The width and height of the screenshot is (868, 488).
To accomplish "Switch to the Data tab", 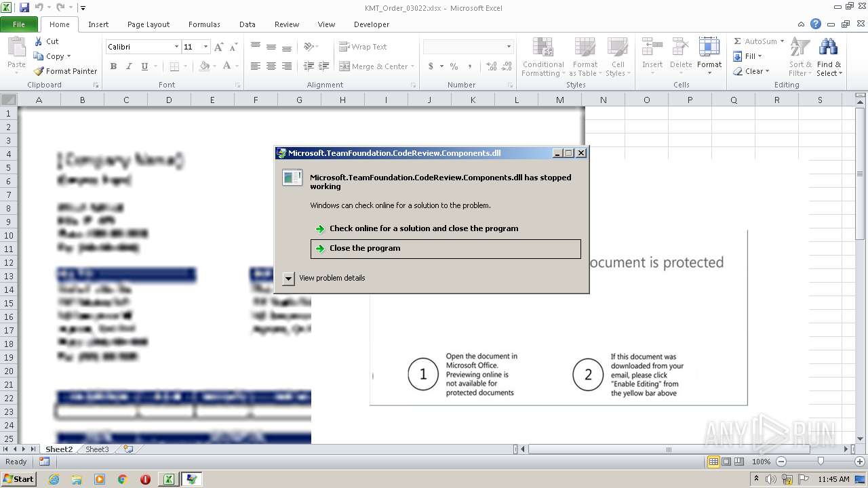I will [x=248, y=24].
